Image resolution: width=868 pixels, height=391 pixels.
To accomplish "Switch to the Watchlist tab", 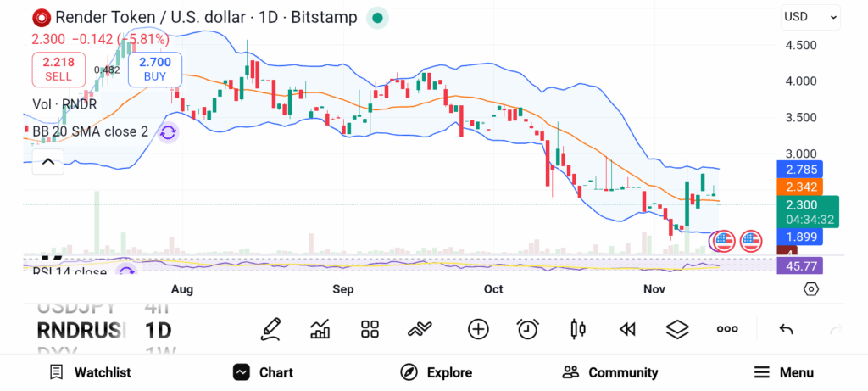I will point(90,372).
